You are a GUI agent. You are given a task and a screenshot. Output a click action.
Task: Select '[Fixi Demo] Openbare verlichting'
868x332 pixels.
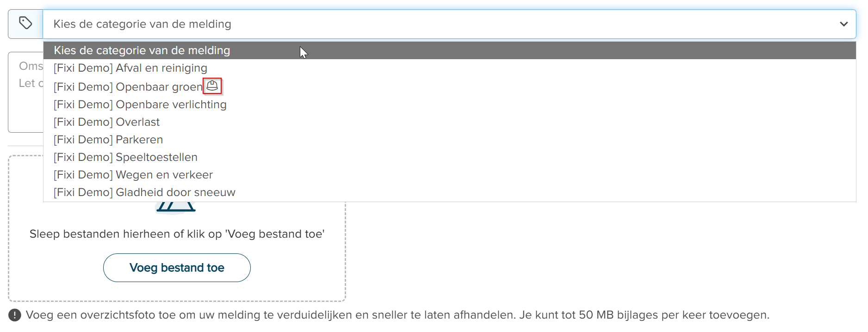tap(449, 105)
